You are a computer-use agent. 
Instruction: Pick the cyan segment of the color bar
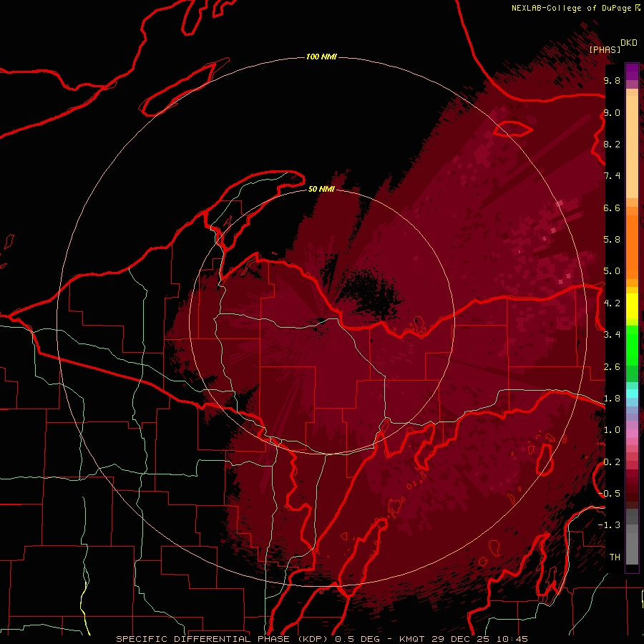point(632,393)
